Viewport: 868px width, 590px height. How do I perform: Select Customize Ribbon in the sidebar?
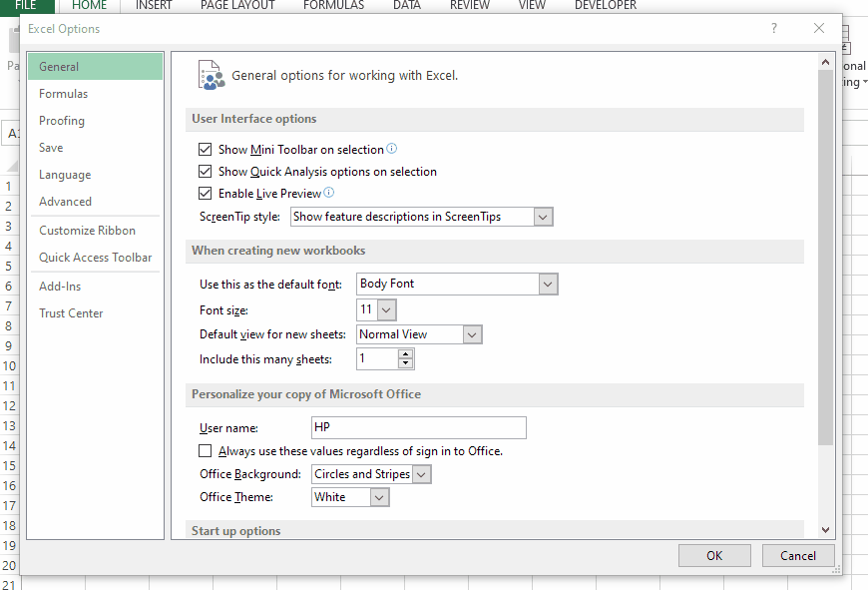(95, 231)
